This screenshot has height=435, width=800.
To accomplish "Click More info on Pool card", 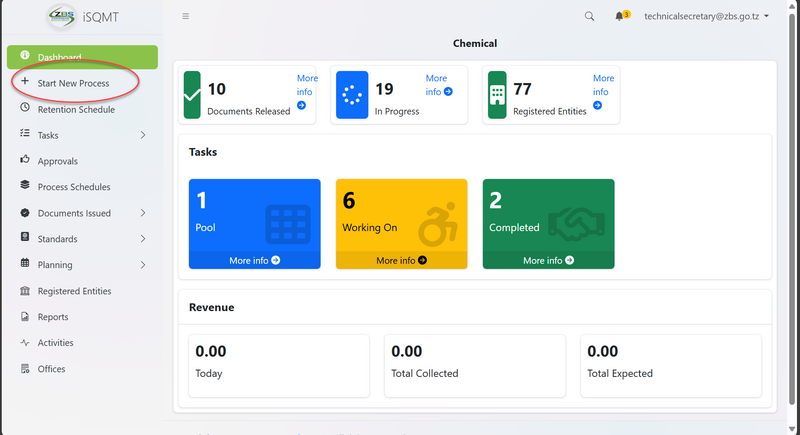I will click(x=254, y=260).
